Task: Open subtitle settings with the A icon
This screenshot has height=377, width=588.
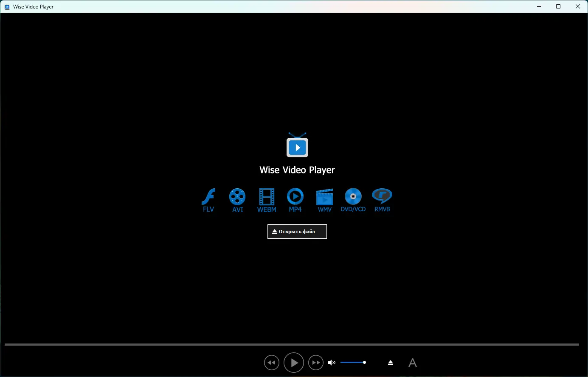Action: click(413, 363)
